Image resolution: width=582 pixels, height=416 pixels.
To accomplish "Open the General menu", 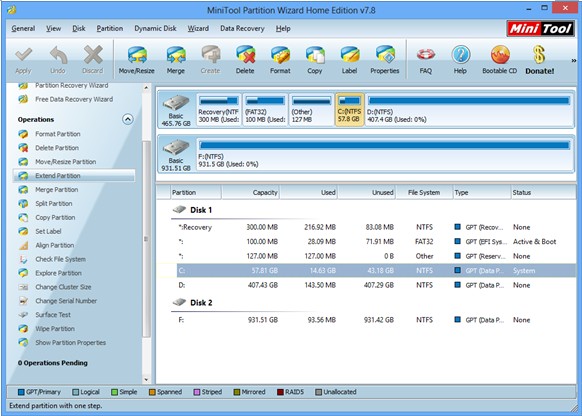I will [x=23, y=29].
